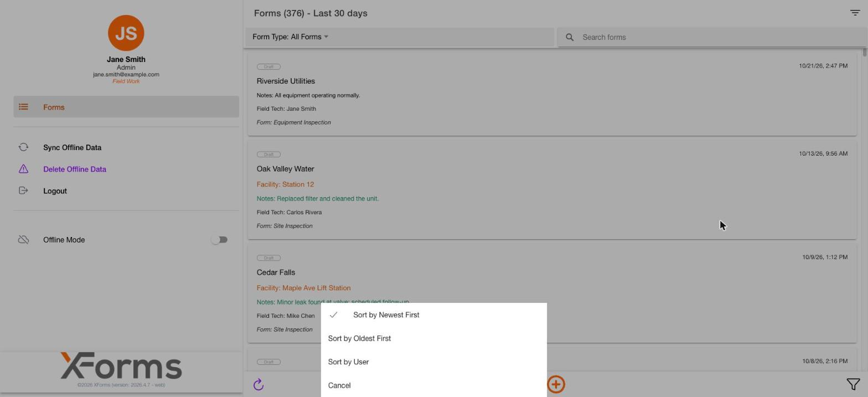Image resolution: width=868 pixels, height=397 pixels.
Task: Toggle the Offline Mode switch
Action: [219, 240]
